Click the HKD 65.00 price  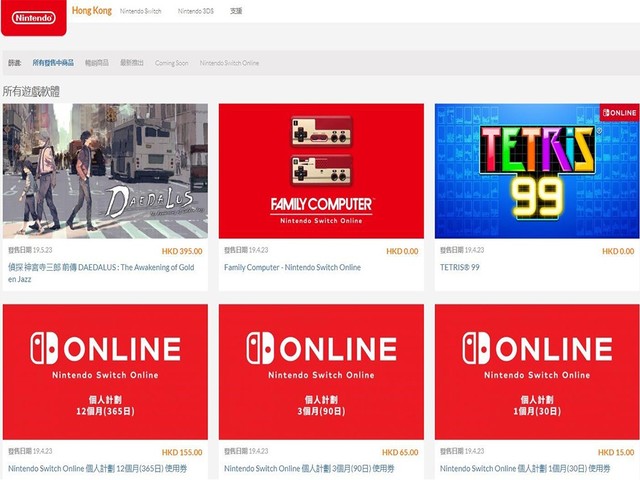[400, 452]
